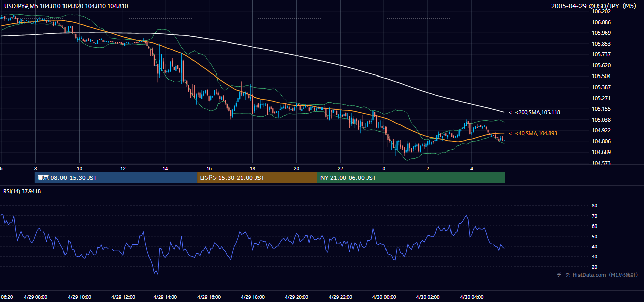Click the '4/29 16:00' time axis label

coord(209,297)
